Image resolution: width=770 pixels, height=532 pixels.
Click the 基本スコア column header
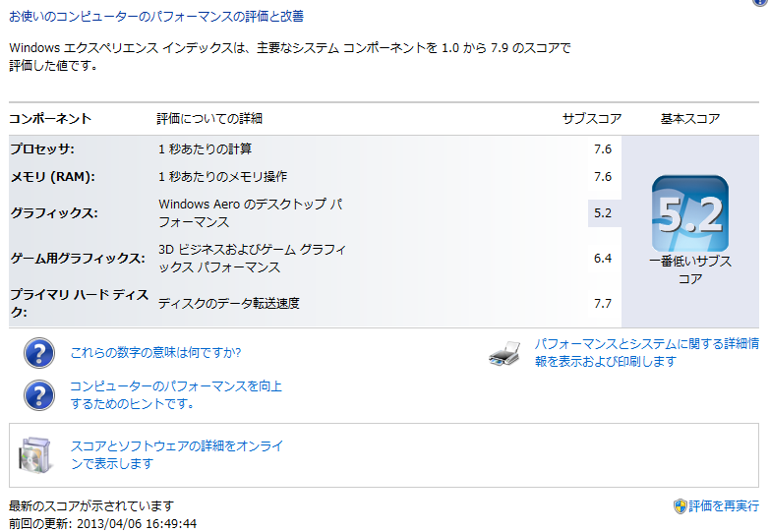tap(690, 118)
